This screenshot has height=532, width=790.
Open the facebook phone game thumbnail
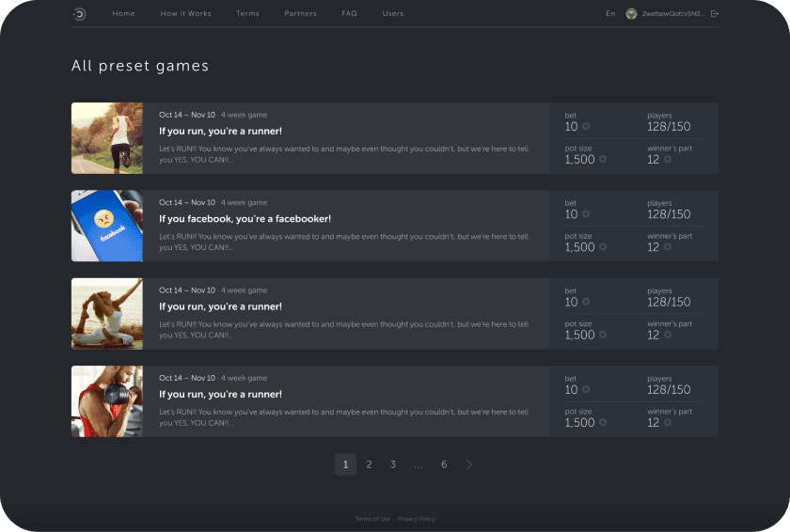[x=107, y=226]
